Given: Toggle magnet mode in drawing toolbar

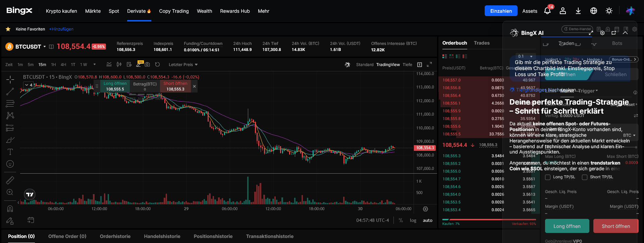Looking at the screenshot, I should pos(10,209).
